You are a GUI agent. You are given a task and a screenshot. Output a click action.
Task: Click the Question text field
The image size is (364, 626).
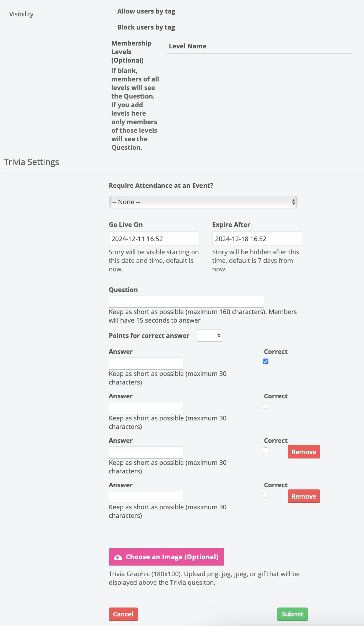tap(186, 302)
